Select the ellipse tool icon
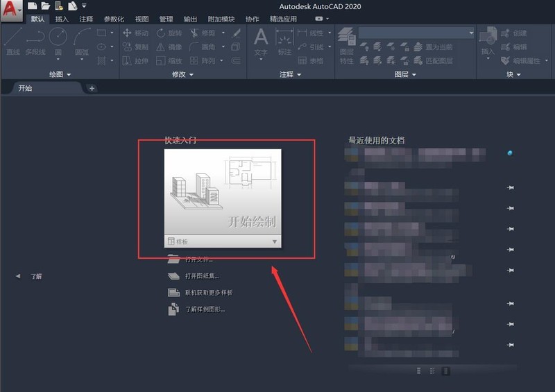The image size is (555, 392). click(x=101, y=46)
